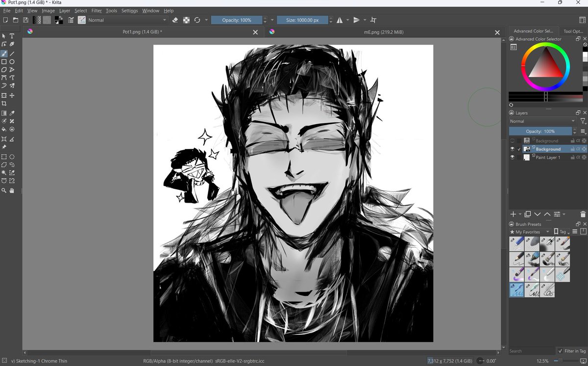
Task: Select the Transform tool
Action: click(4, 96)
